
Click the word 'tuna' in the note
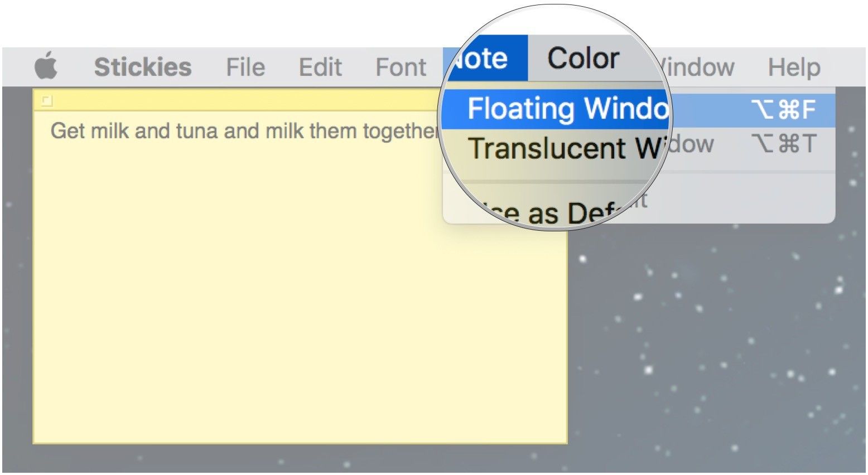click(x=196, y=132)
